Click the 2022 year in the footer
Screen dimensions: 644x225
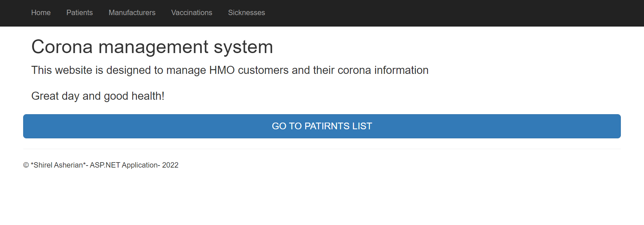(x=170, y=165)
